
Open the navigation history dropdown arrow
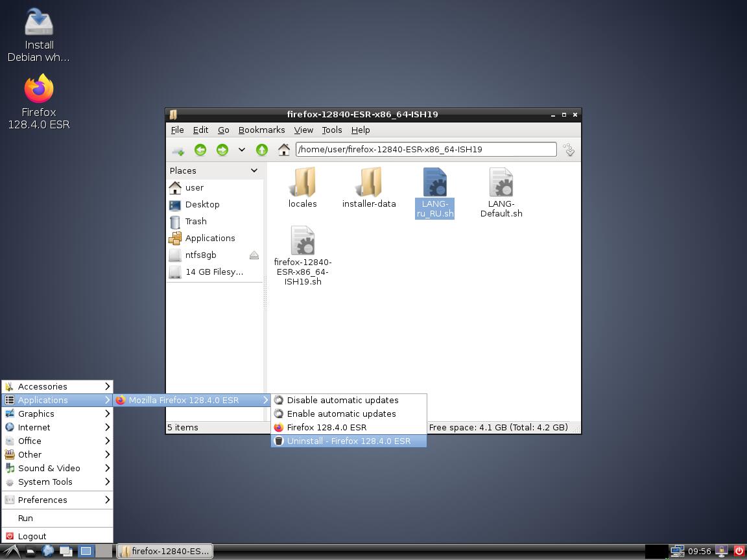coord(241,150)
